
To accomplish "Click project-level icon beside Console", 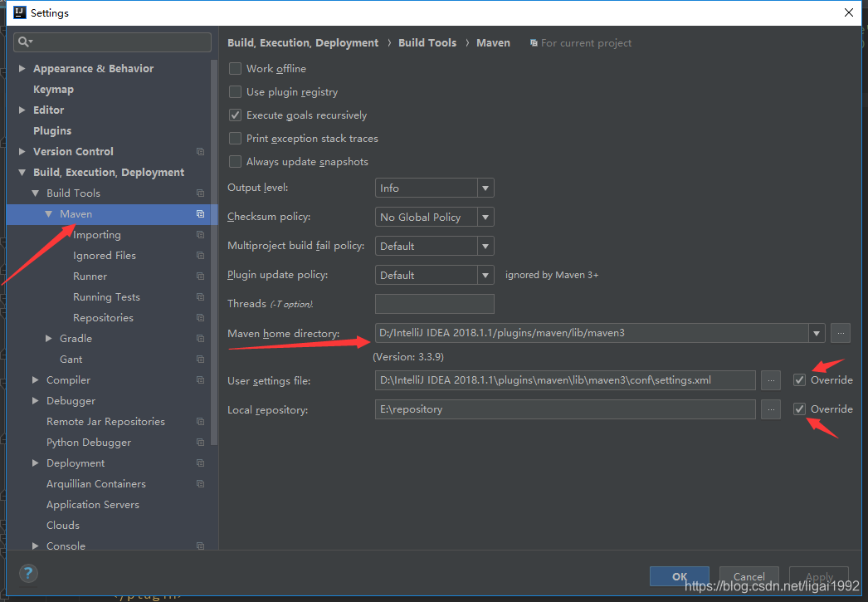I will tap(200, 546).
